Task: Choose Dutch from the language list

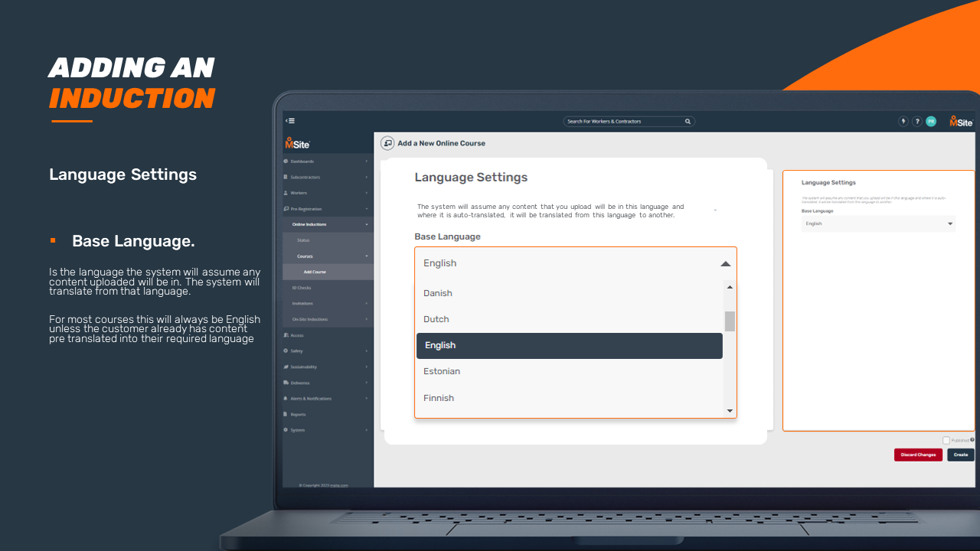Action: pyautogui.click(x=436, y=319)
